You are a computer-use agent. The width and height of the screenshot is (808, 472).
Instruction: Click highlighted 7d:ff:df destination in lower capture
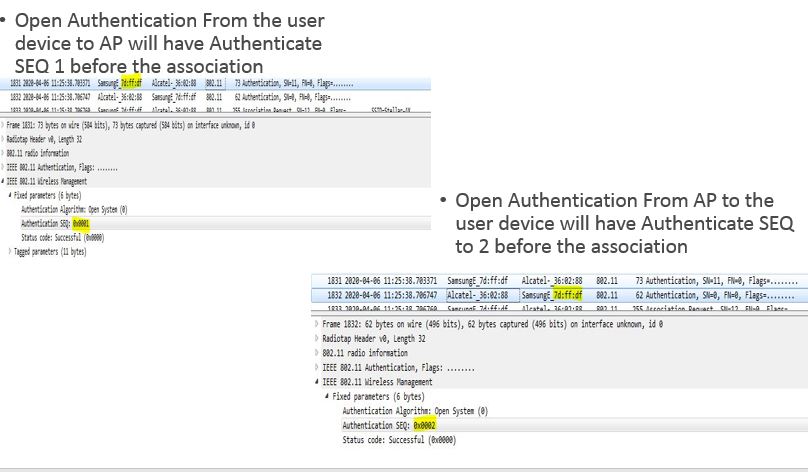coord(567,295)
